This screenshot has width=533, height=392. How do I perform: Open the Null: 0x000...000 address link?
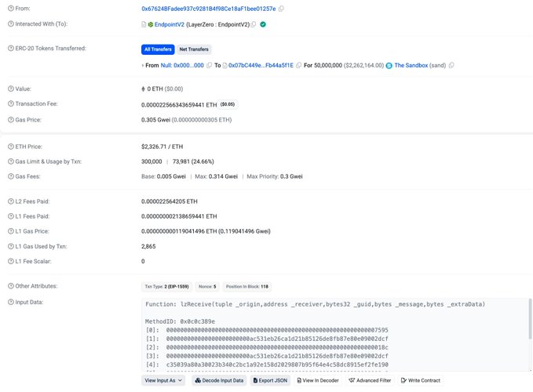(182, 65)
